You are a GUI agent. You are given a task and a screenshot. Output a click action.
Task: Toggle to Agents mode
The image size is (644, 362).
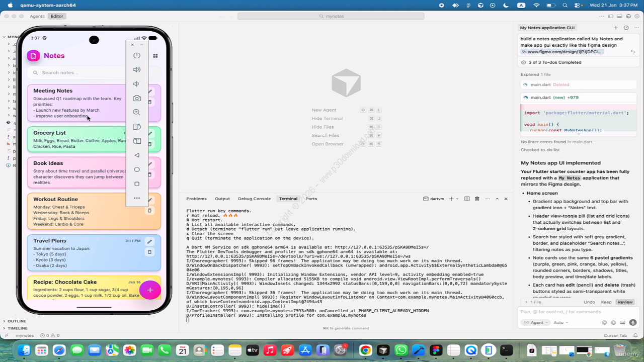click(37, 16)
